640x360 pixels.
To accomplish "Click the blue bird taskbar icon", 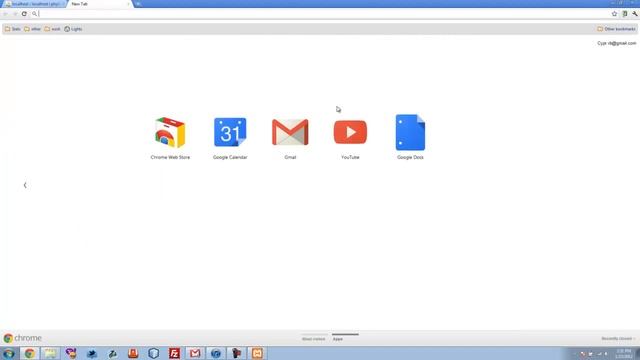I will tap(91, 353).
